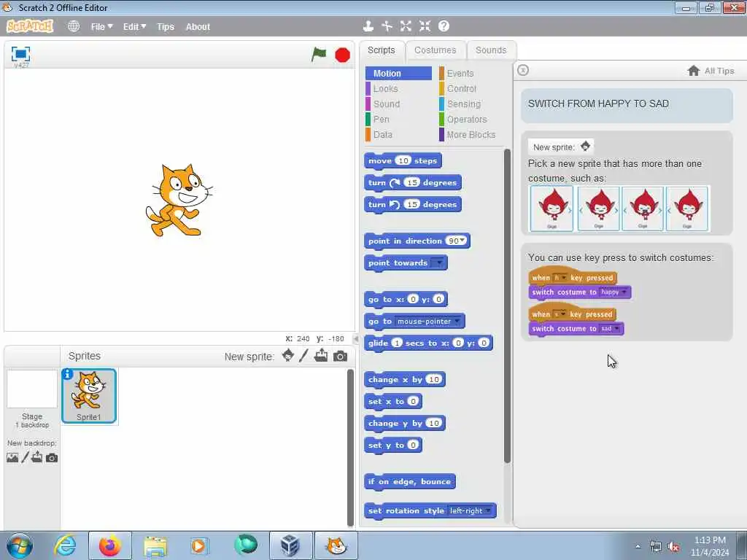Select the Duplicate stamp tool
The height and width of the screenshot is (560, 747).
tap(368, 26)
